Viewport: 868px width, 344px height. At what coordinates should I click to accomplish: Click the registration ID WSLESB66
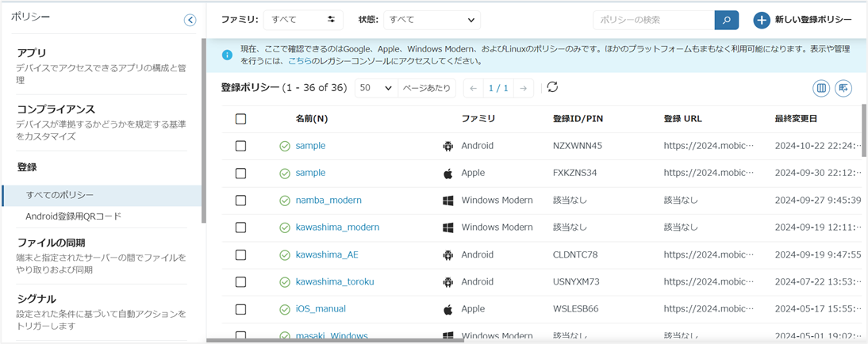tap(576, 309)
